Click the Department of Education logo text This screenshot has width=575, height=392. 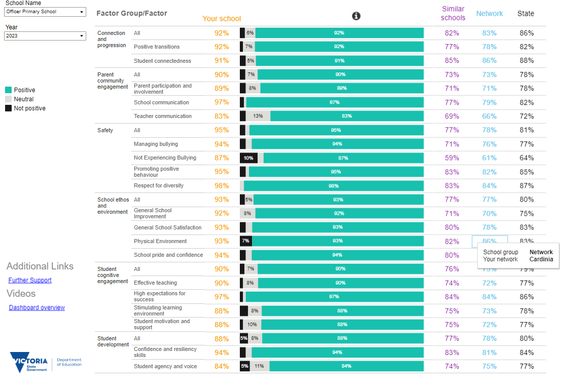tap(69, 362)
